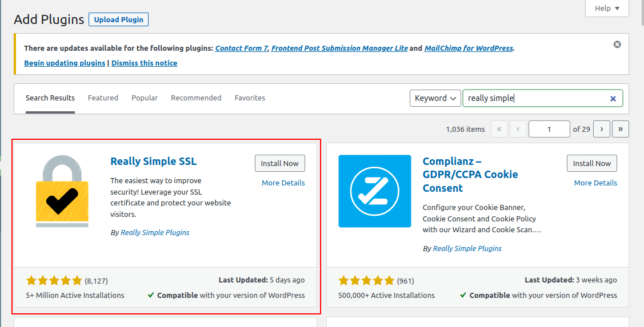Image resolution: width=644 pixels, height=327 pixels.
Task: Go to next results page arrow
Action: tap(602, 129)
